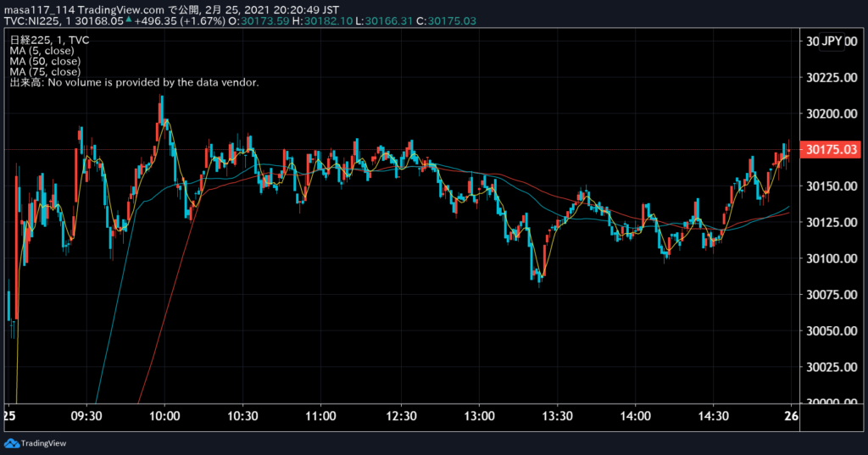Open the TradingView text link
This screenshot has height=455, width=868.
coord(43,443)
